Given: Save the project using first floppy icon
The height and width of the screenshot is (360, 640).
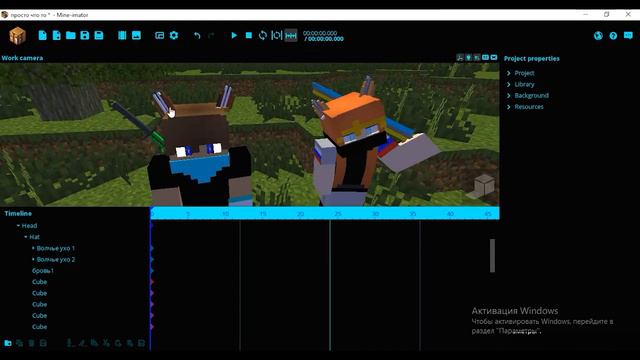Looking at the screenshot, I should tap(85, 36).
